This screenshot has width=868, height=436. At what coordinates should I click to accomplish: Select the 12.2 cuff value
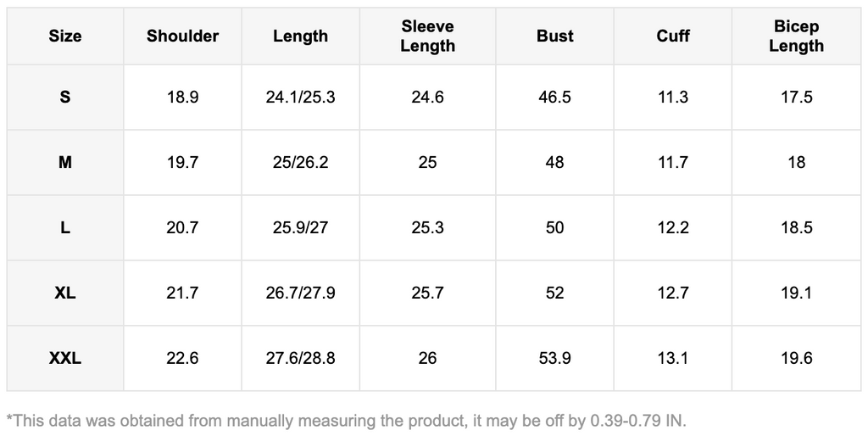673,227
